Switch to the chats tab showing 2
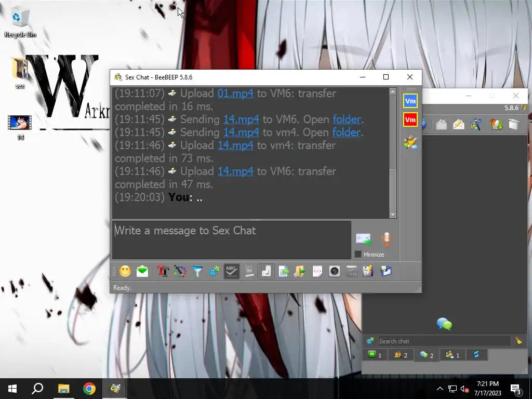 coord(427,355)
